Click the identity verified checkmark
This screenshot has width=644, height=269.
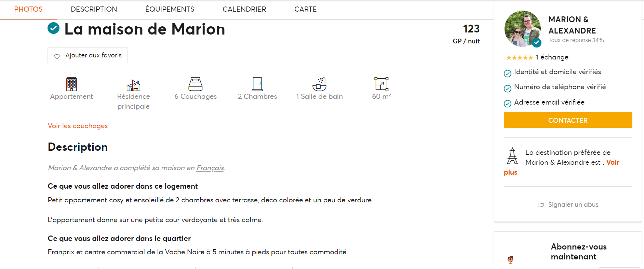tap(508, 73)
